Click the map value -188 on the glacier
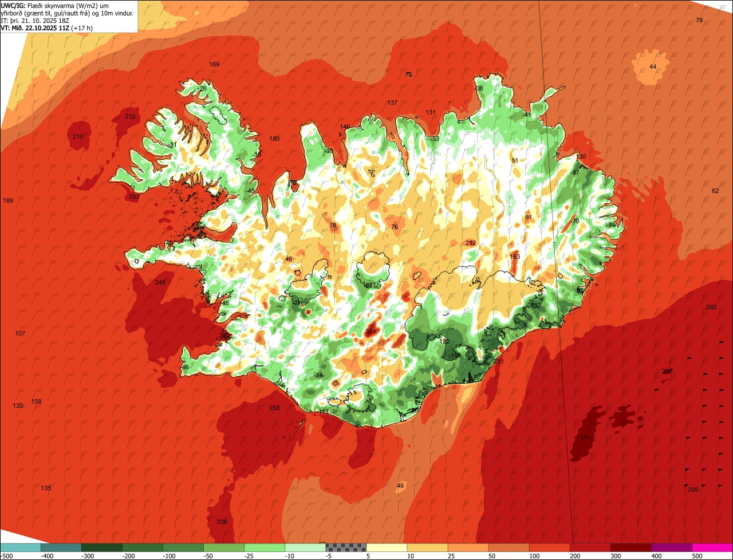Viewport: 733px width, 560px height. tap(455, 355)
